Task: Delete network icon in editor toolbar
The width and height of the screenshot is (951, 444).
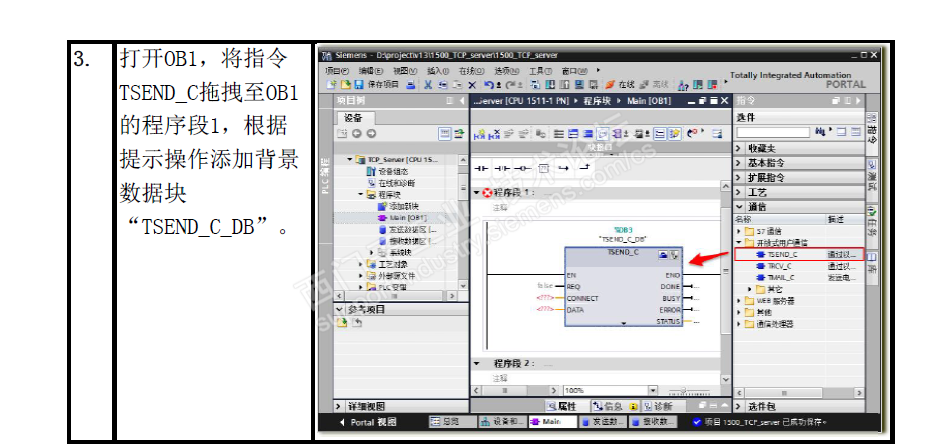Action: click(496, 133)
